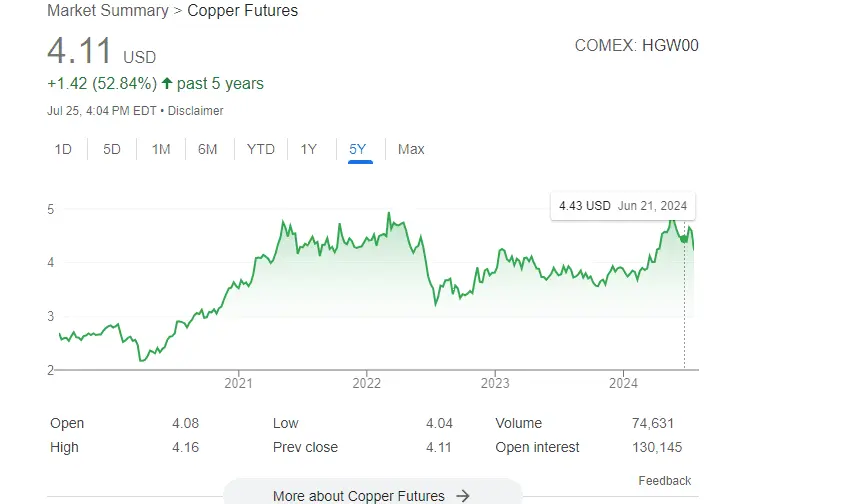The width and height of the screenshot is (842, 504).
Task: Open the Disclaimer link
Action: 196,111
